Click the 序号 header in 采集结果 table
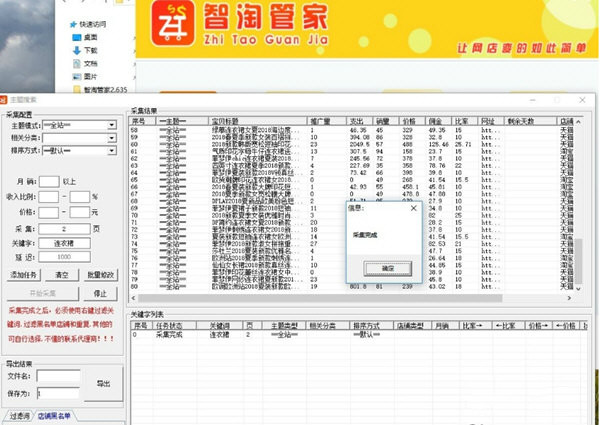This screenshot has width=600, height=425. [142, 121]
